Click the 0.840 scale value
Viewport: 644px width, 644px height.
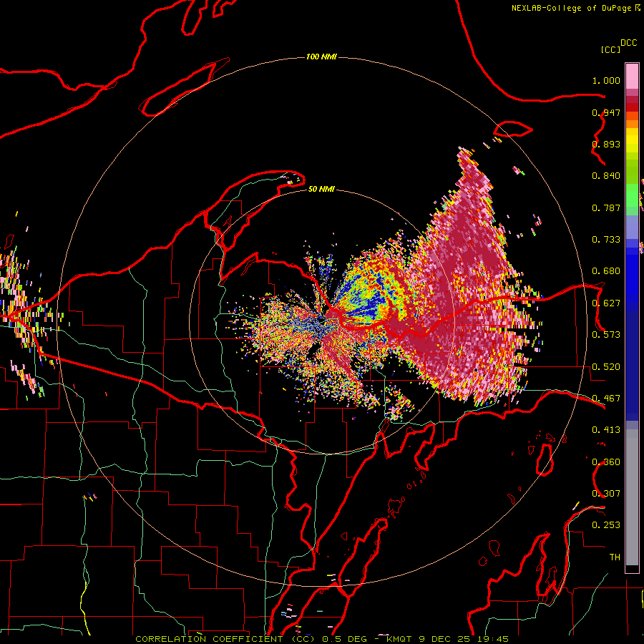click(606, 176)
